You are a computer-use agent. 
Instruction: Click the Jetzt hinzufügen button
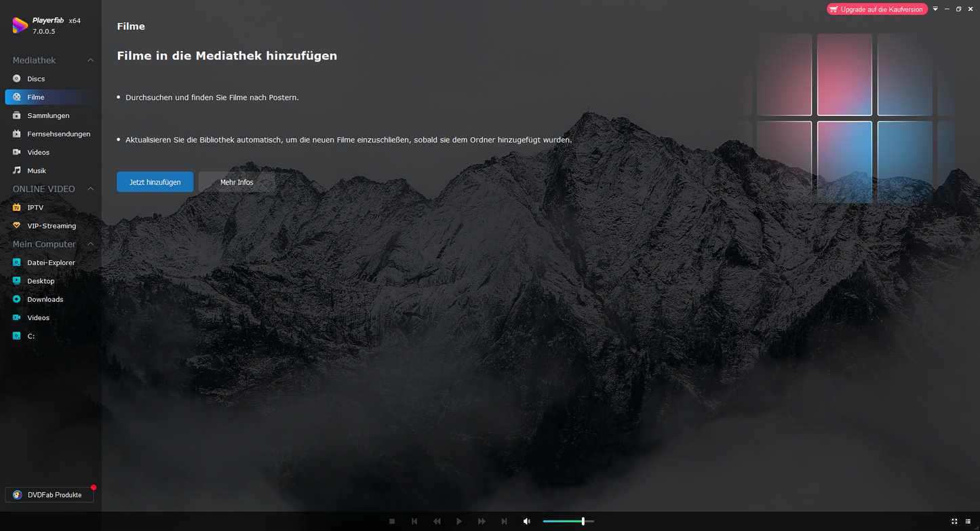click(155, 182)
